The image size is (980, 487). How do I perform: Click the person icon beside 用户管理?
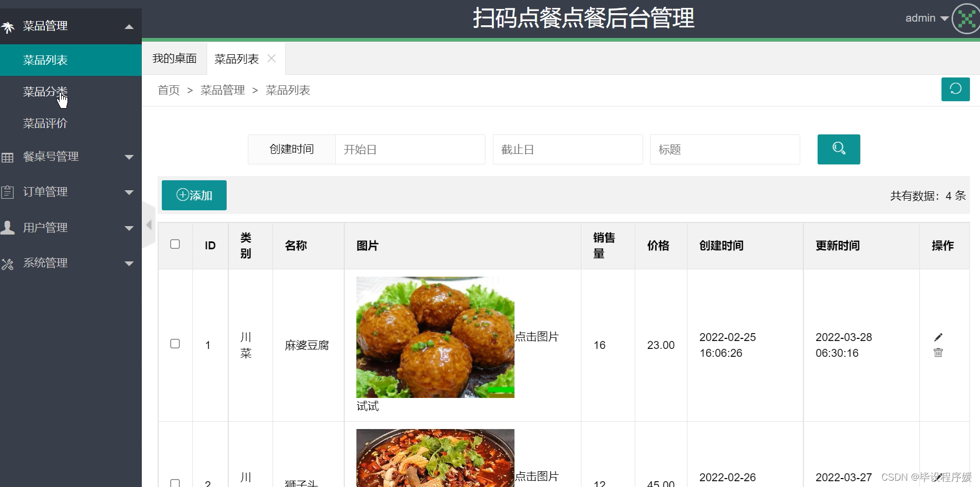coord(7,228)
